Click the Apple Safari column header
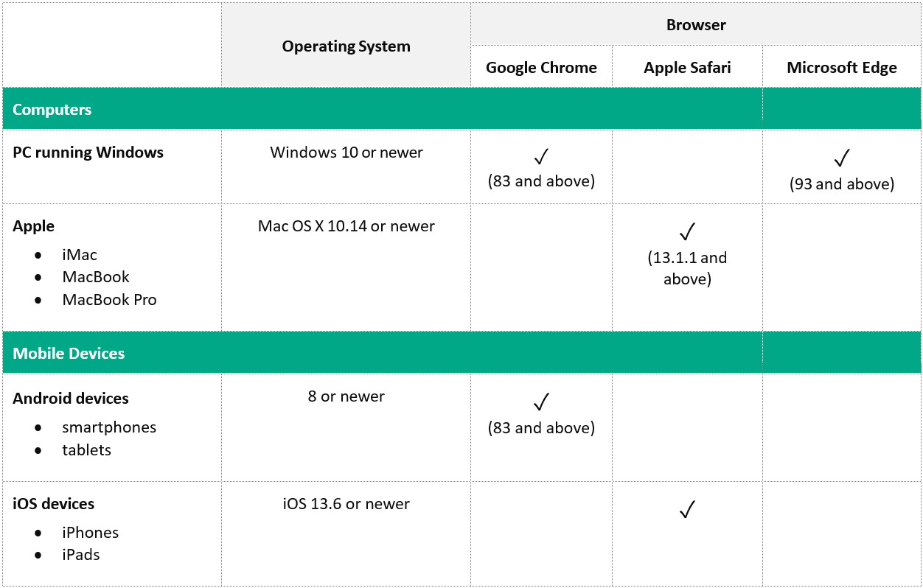The width and height of the screenshot is (923, 588). (x=687, y=68)
